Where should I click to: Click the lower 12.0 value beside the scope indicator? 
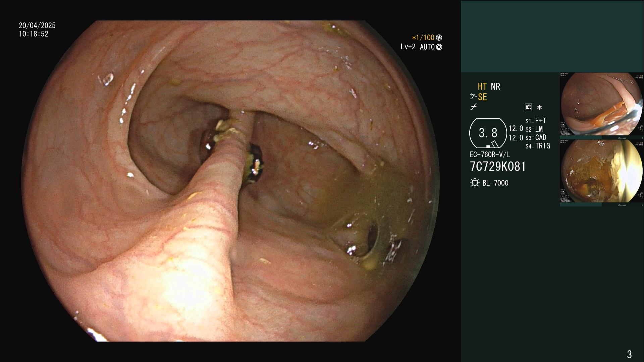[x=516, y=138]
